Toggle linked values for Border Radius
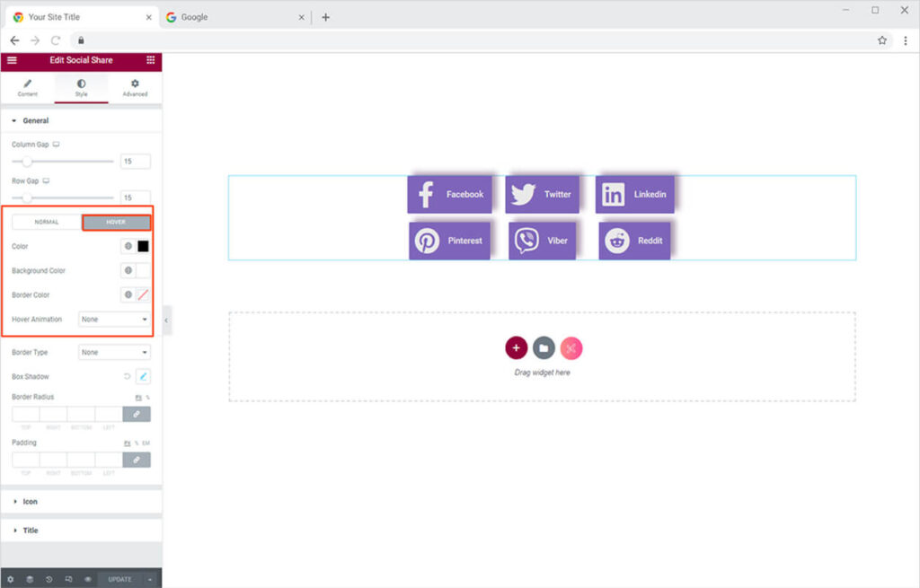The height and width of the screenshot is (588, 920). coord(137,414)
